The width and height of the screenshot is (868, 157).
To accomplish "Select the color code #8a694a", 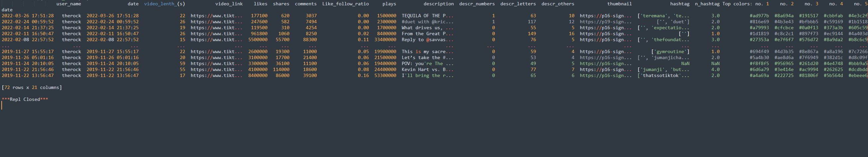I will pos(784,16).
